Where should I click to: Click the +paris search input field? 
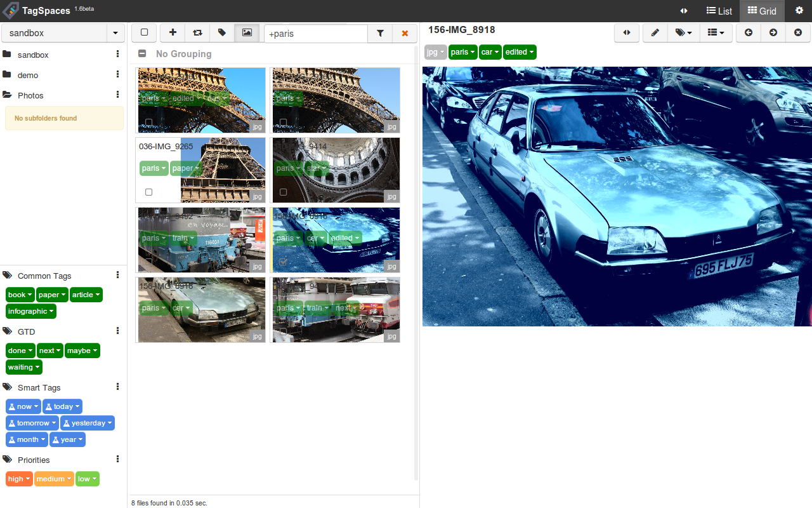(x=315, y=34)
